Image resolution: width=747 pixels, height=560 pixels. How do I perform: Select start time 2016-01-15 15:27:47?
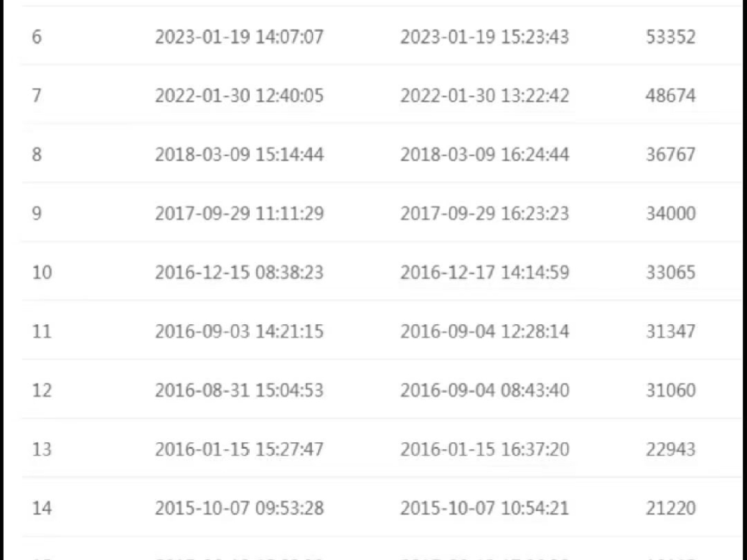239,449
